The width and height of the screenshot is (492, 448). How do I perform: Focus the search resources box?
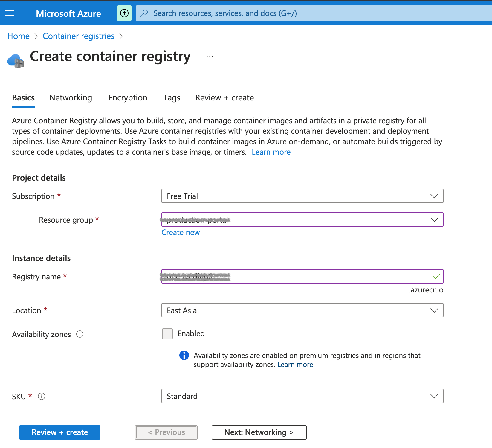314,13
